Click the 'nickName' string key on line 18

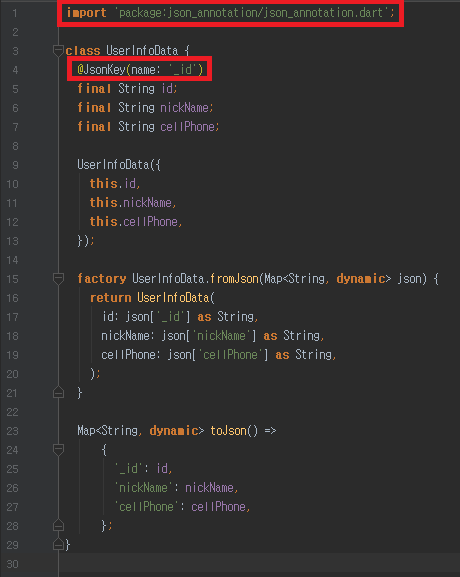221,336
